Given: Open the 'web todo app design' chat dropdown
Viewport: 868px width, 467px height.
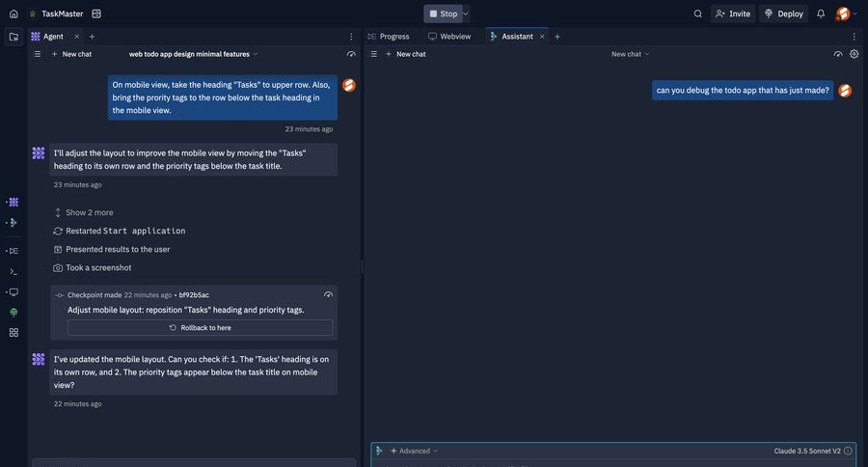Looking at the screenshot, I should [x=193, y=54].
